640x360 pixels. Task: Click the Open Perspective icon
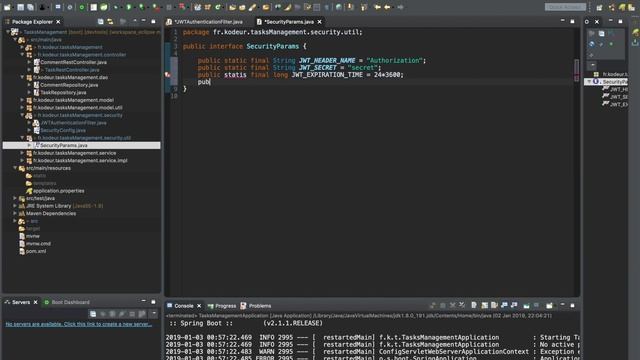pos(599,7)
